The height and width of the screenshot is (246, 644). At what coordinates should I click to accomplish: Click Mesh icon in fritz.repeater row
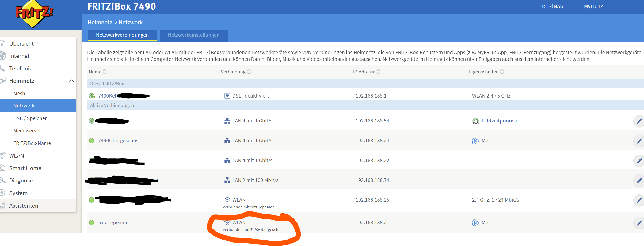click(475, 223)
